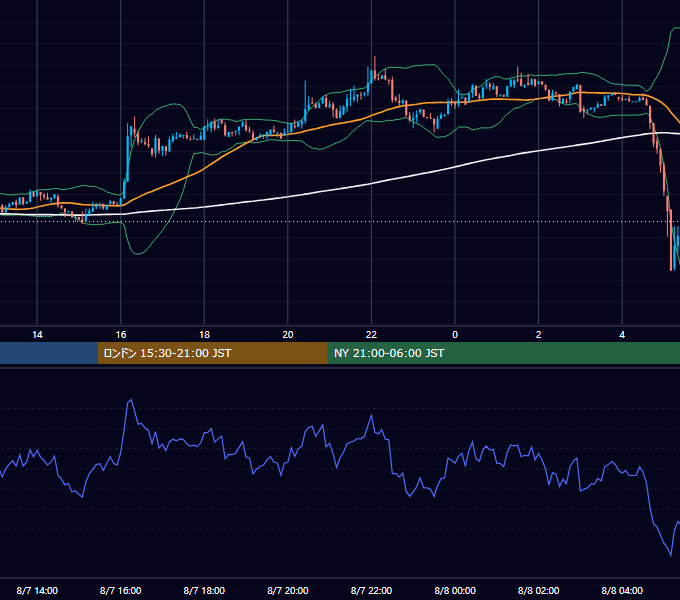
Task: Click the 8/7 22:00 oscillator time label
Action: click(371, 590)
